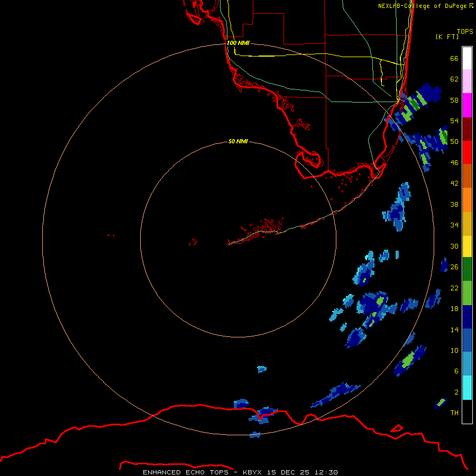Click the white swatch in the color bar
This screenshot has width=476, height=476.
pos(467,58)
